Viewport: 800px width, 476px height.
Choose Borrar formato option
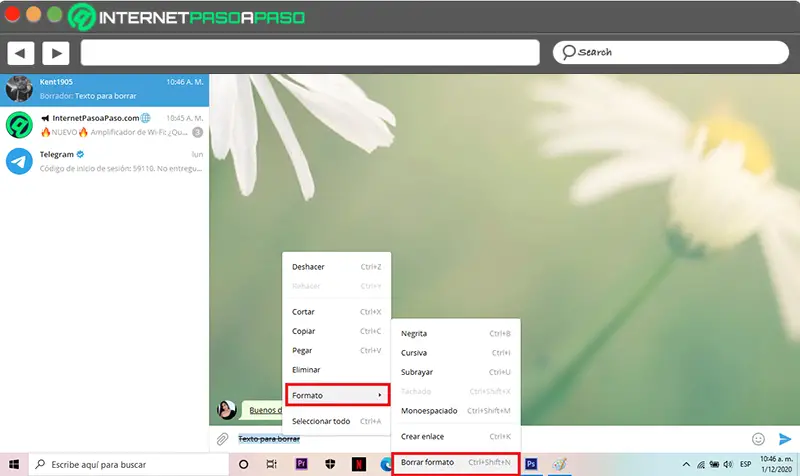click(456, 463)
